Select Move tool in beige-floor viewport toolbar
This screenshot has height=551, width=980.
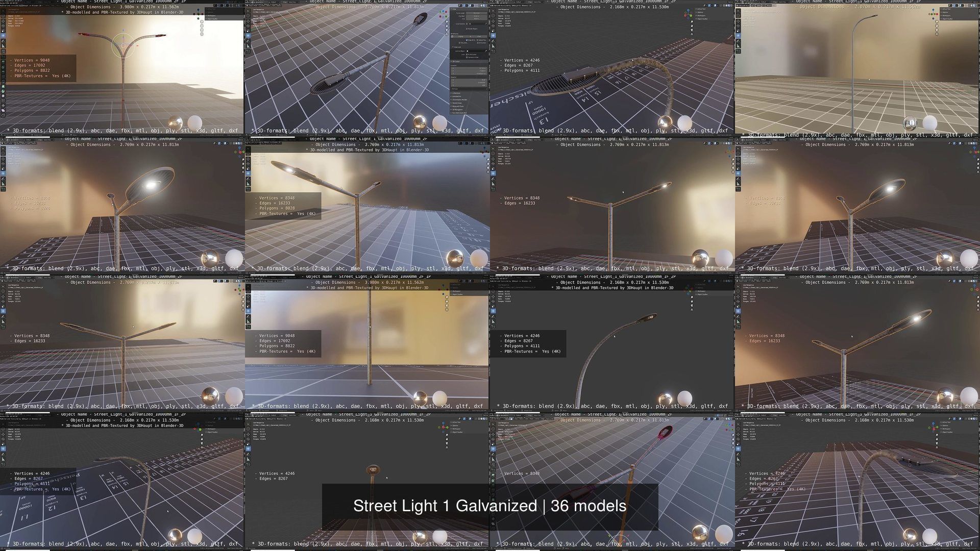tap(738, 21)
